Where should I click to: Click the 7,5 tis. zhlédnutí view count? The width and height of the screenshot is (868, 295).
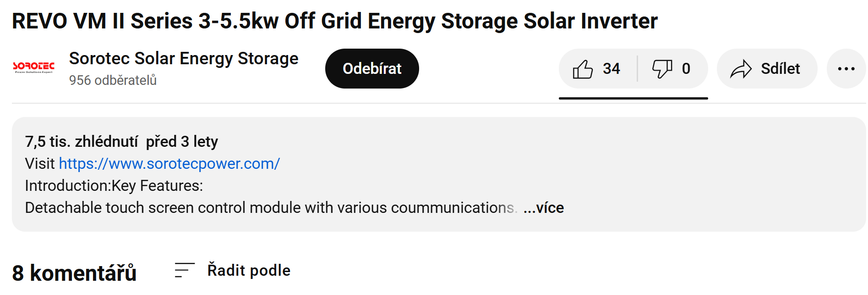[81, 142]
